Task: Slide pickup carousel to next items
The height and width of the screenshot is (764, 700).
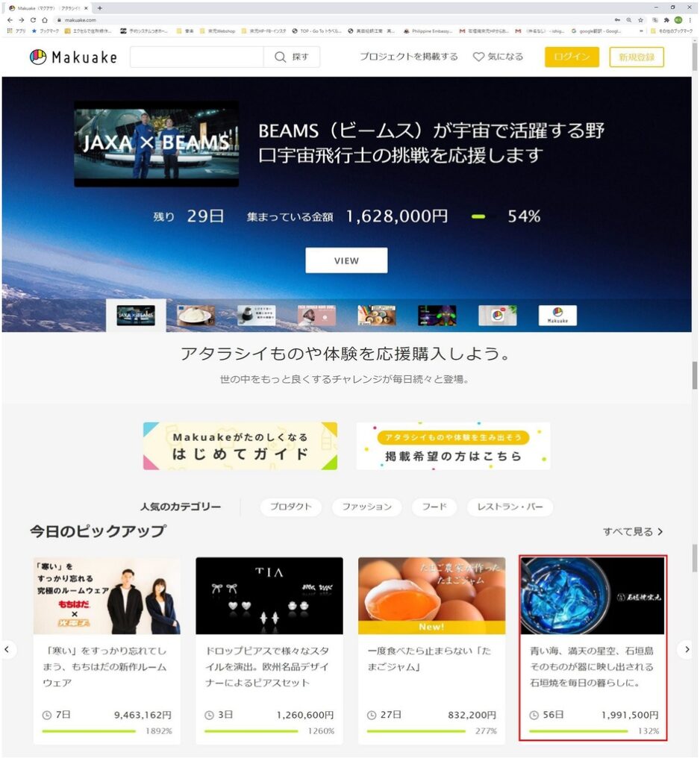Action: tap(687, 650)
